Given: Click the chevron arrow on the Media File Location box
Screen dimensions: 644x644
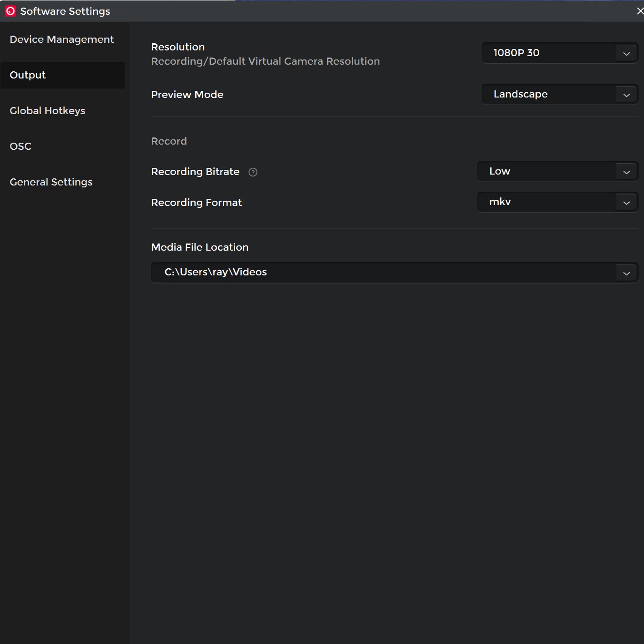Looking at the screenshot, I should tap(626, 273).
